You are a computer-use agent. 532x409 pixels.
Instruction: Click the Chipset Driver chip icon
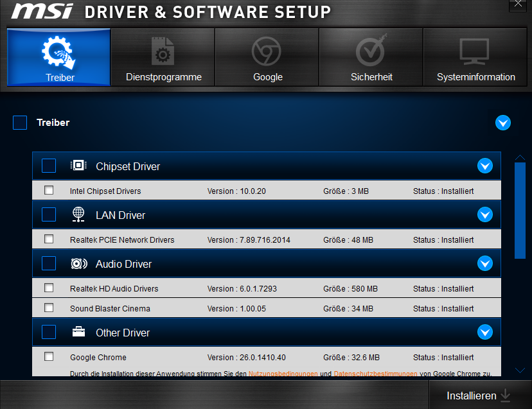(78, 165)
